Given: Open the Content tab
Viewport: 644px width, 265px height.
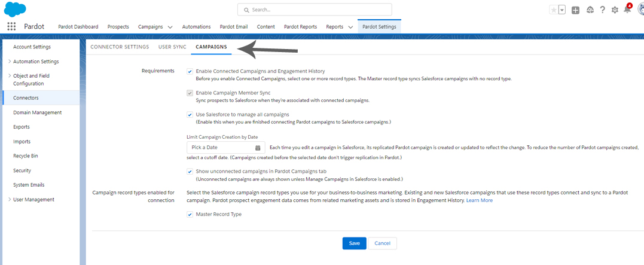Looking at the screenshot, I should [265, 27].
